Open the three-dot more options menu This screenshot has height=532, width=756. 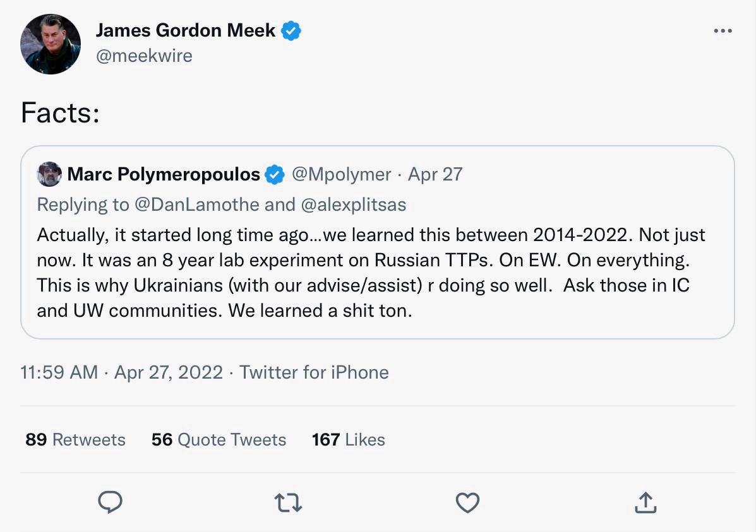click(x=723, y=31)
